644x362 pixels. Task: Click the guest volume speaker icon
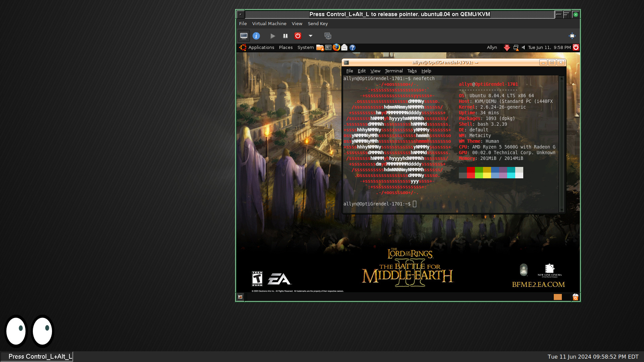point(524,48)
